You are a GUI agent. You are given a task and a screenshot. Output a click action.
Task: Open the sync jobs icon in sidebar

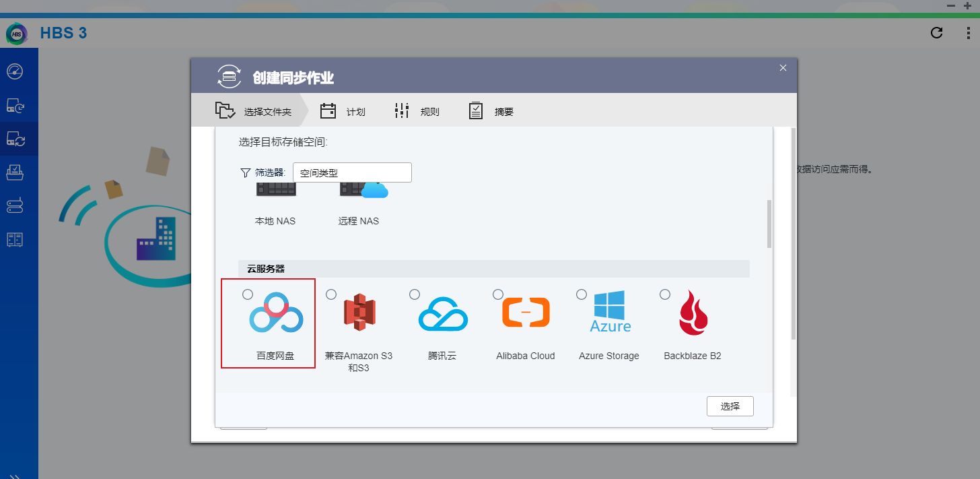(x=15, y=139)
